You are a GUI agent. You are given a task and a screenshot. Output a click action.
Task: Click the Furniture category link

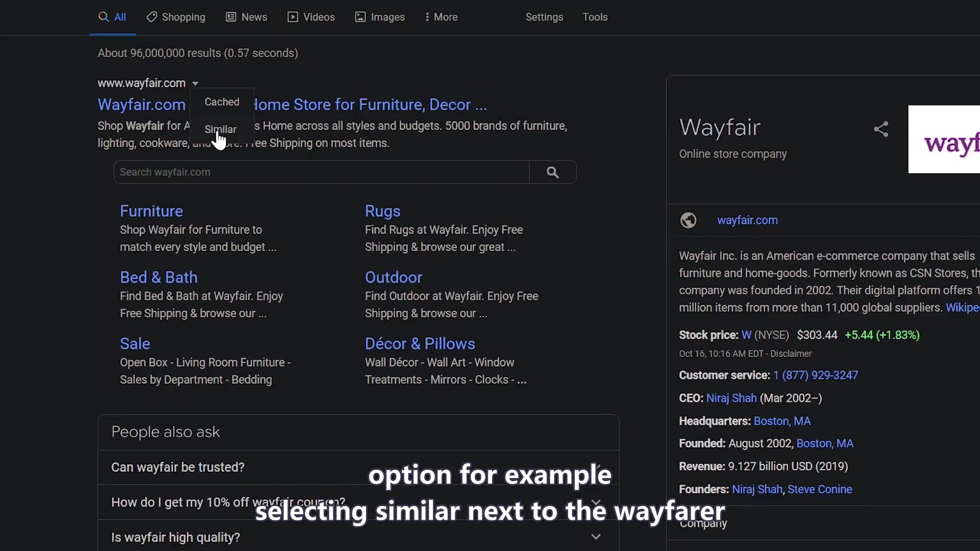point(151,211)
